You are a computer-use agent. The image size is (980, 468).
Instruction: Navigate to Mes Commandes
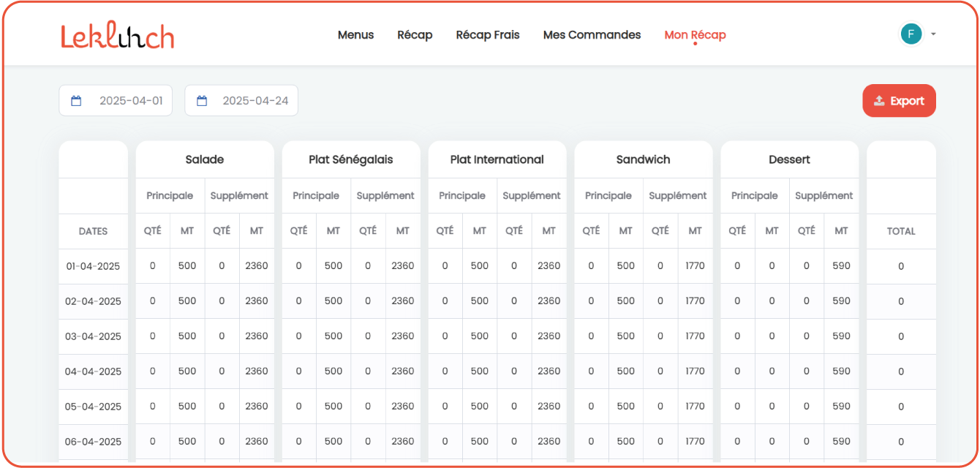click(592, 35)
